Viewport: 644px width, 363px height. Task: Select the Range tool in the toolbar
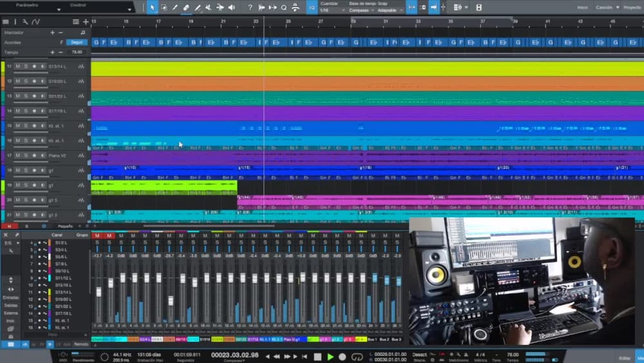(164, 7)
